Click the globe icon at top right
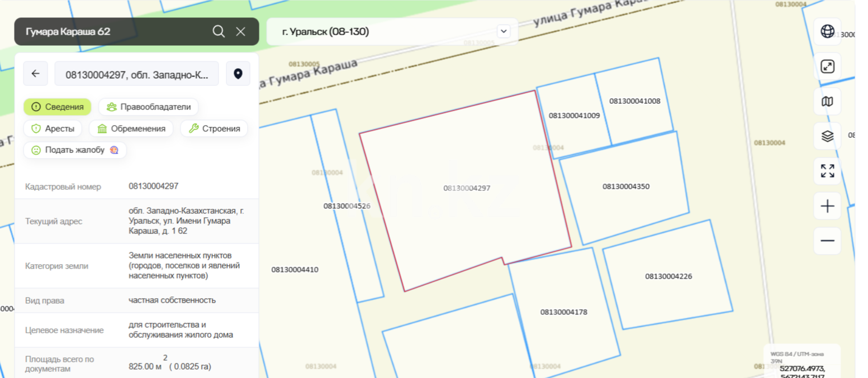 (827, 31)
